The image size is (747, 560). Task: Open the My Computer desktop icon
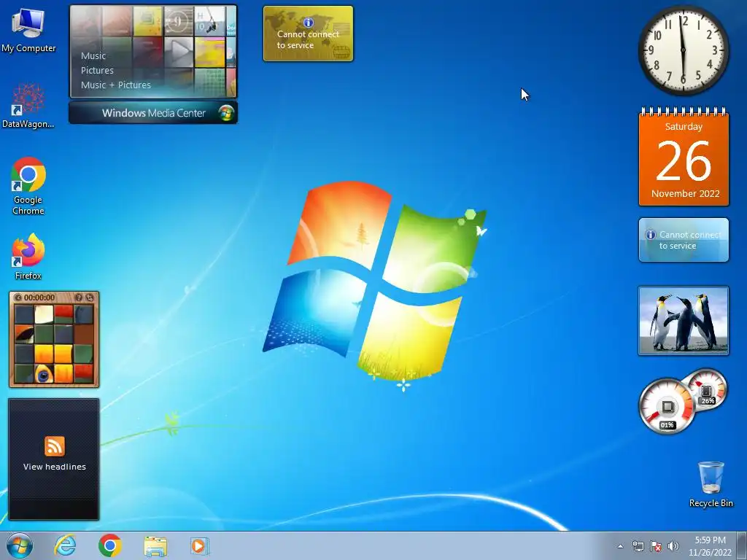(x=28, y=30)
